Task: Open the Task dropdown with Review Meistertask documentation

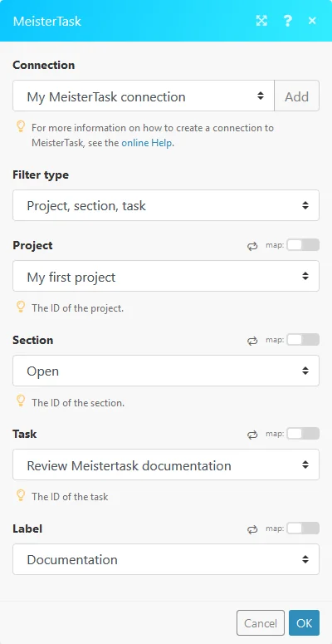Action: [166, 465]
